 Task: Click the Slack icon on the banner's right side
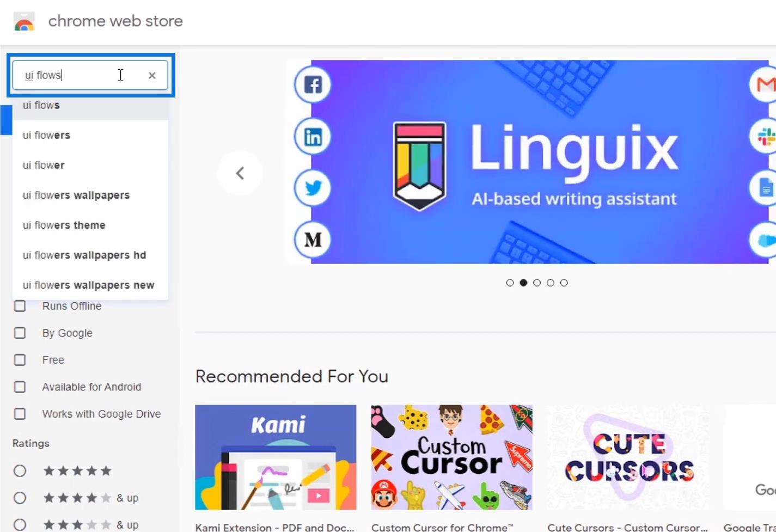[763, 136]
